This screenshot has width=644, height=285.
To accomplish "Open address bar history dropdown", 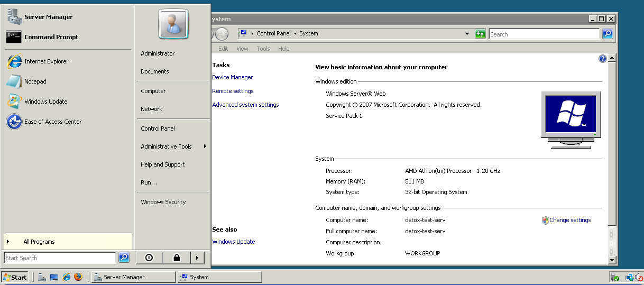I will click(x=467, y=34).
